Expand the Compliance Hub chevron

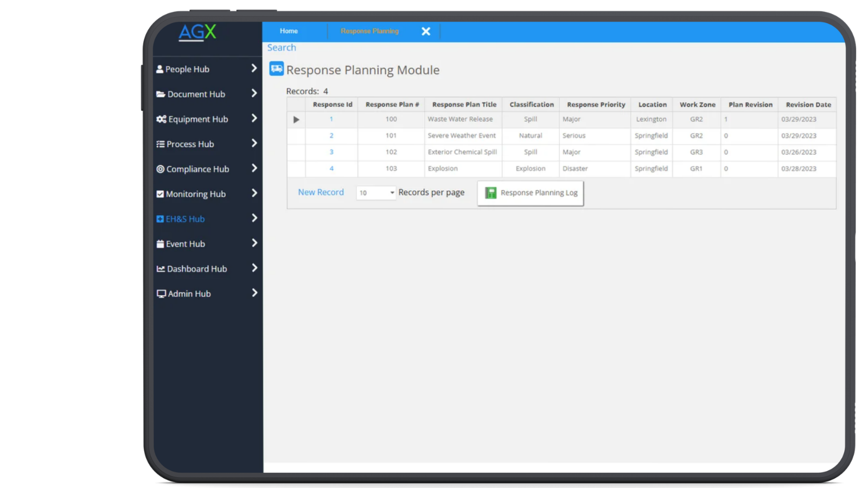coord(254,168)
